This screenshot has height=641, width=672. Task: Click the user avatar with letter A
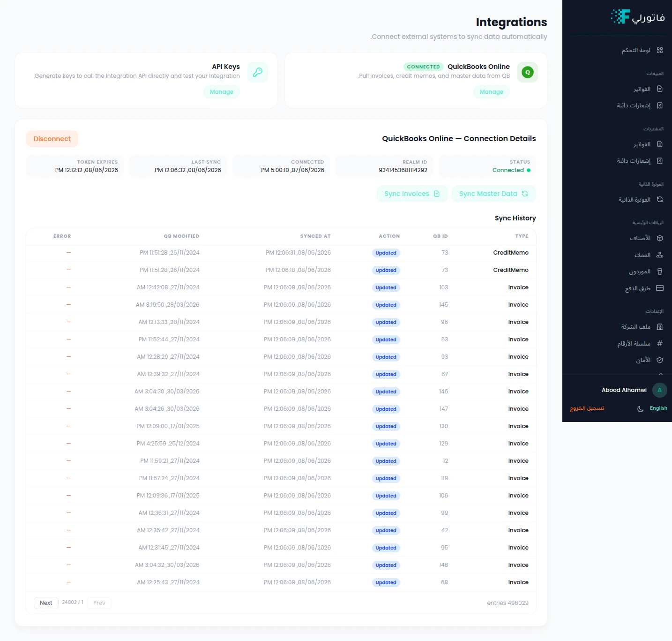(x=660, y=390)
